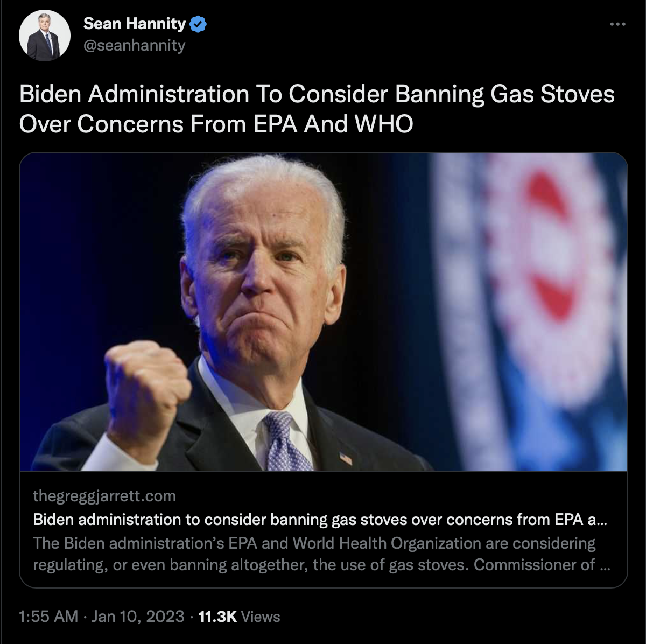Open Sean Hannity's profile avatar
Viewport: 646px width, 644px height.
pyautogui.click(x=45, y=36)
